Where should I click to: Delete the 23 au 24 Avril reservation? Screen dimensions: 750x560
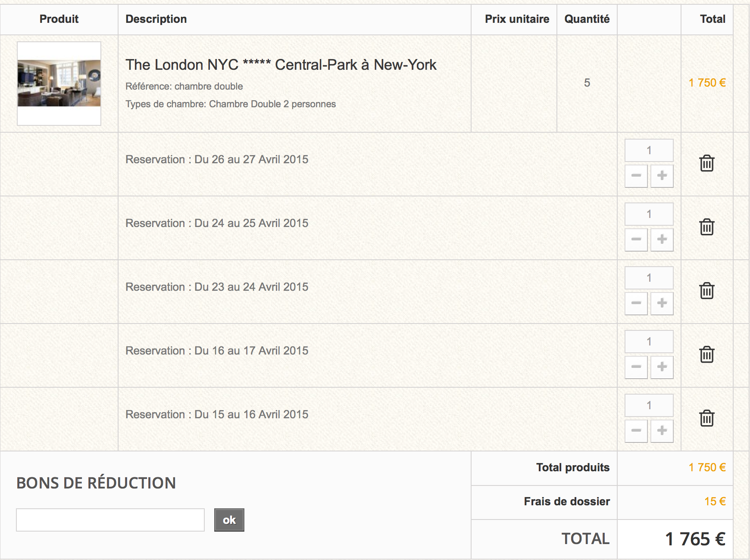[707, 291]
